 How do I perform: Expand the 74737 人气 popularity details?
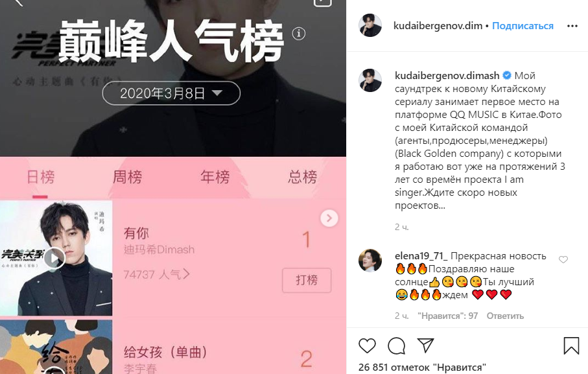[x=157, y=274]
